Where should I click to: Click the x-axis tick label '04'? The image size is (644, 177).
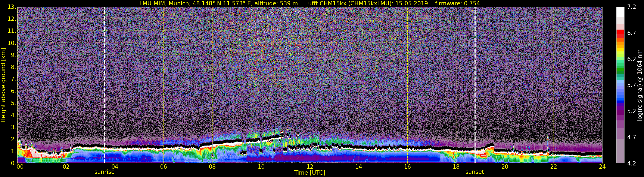(115, 167)
